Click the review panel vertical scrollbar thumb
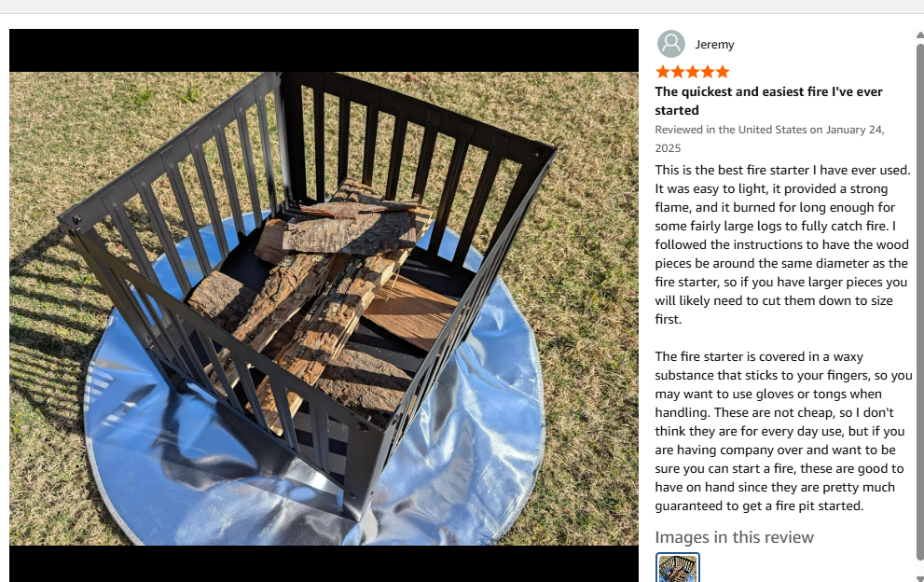Image resolution: width=924 pixels, height=582 pixels. 920,300
